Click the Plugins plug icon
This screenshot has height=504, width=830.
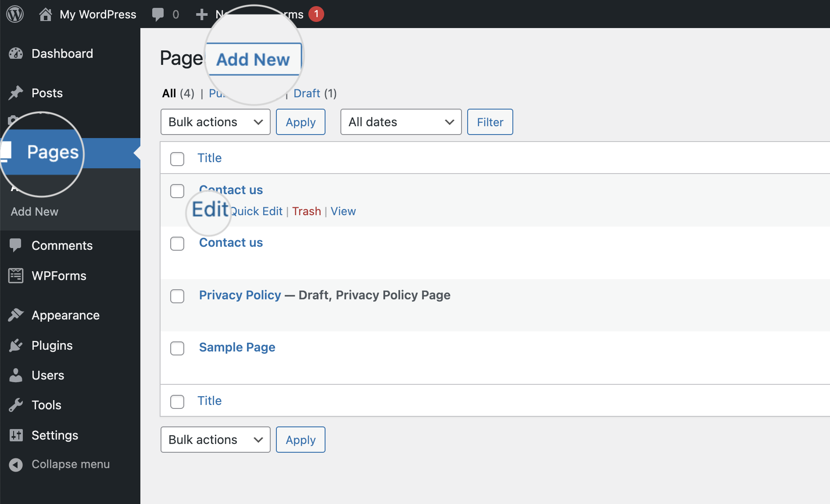coord(16,345)
